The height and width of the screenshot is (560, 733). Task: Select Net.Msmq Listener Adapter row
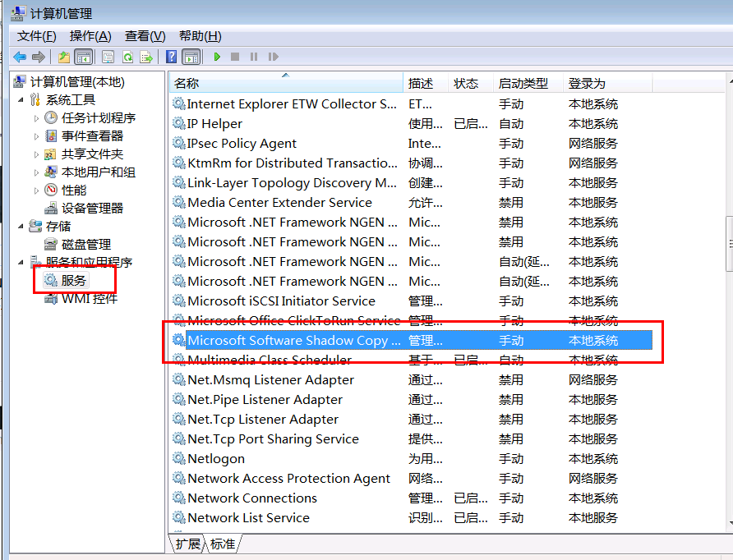coord(412,379)
